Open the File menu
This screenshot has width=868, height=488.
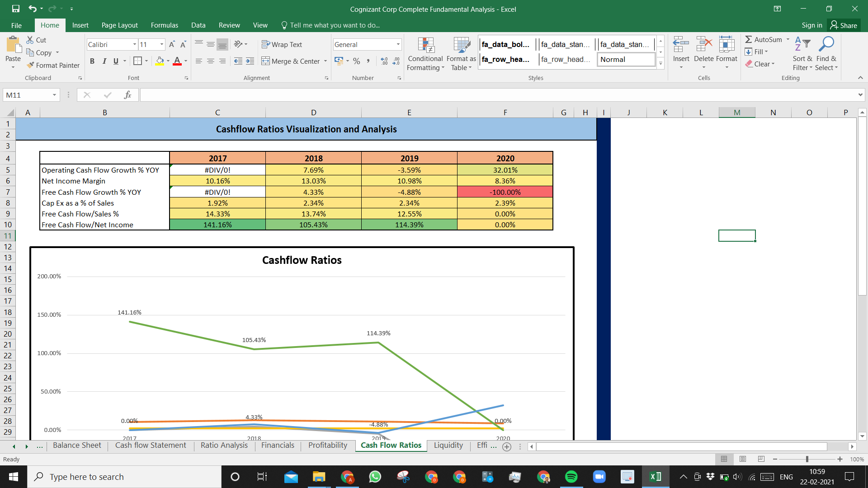tap(16, 25)
